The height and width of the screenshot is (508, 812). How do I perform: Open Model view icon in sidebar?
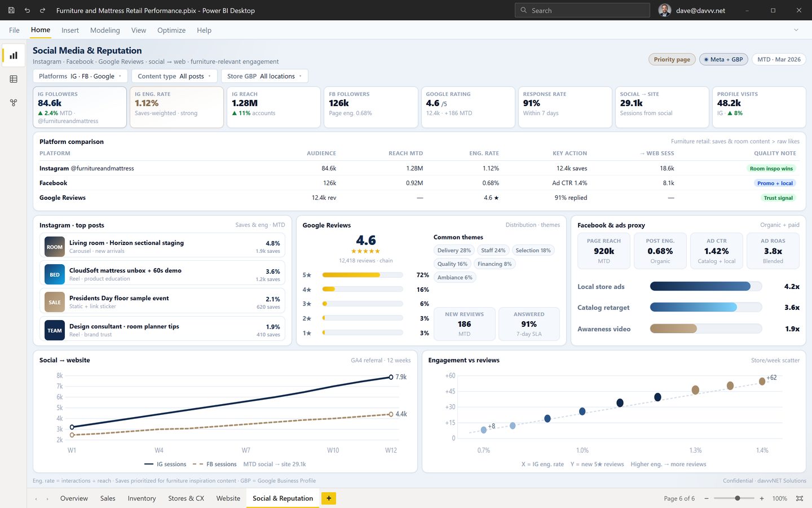pos(14,103)
